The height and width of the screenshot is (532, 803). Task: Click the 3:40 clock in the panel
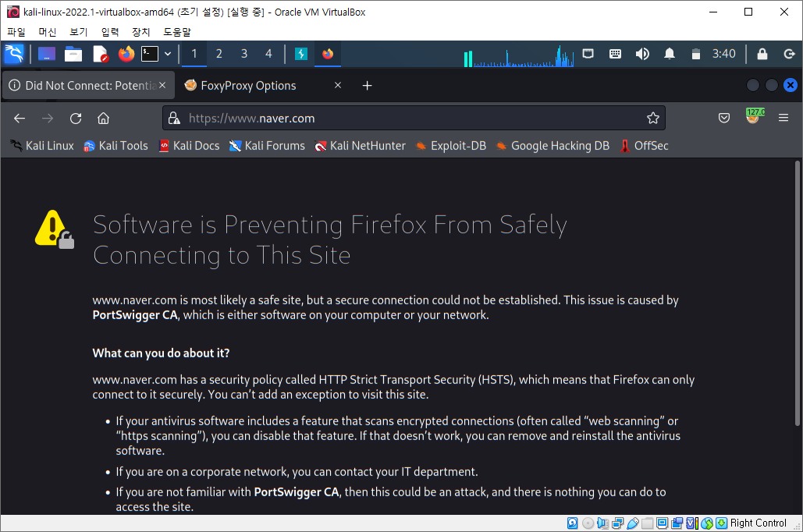723,54
